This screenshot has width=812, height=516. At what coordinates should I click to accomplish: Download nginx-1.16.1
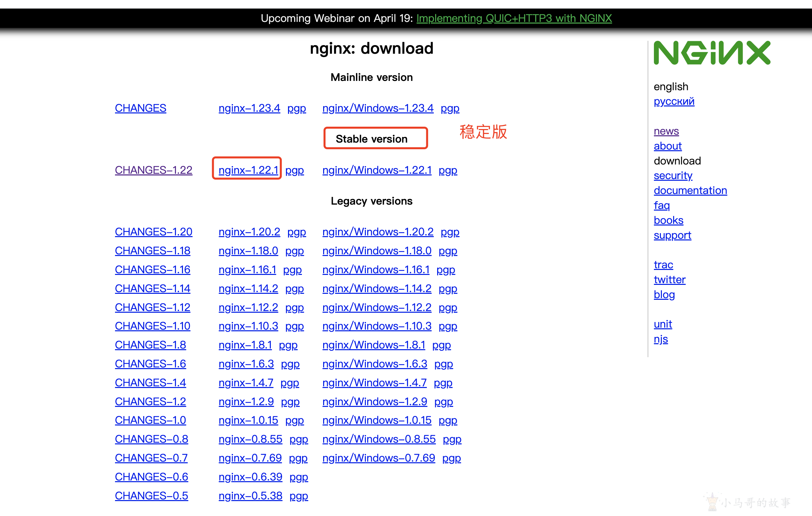point(247,270)
